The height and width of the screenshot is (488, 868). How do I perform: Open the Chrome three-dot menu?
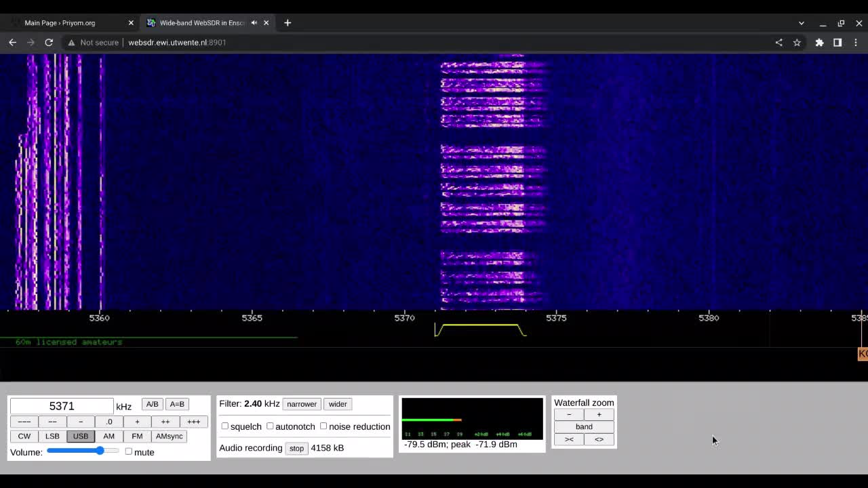click(x=856, y=42)
